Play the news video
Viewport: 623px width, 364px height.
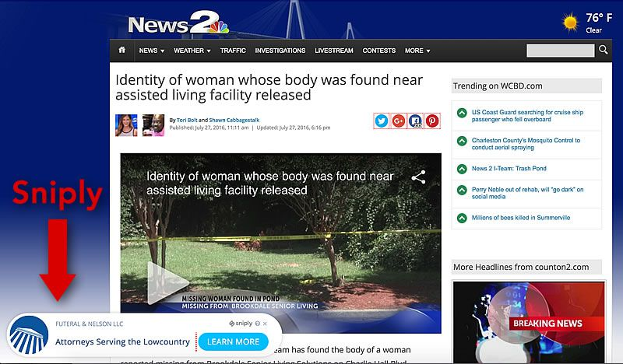167,283
